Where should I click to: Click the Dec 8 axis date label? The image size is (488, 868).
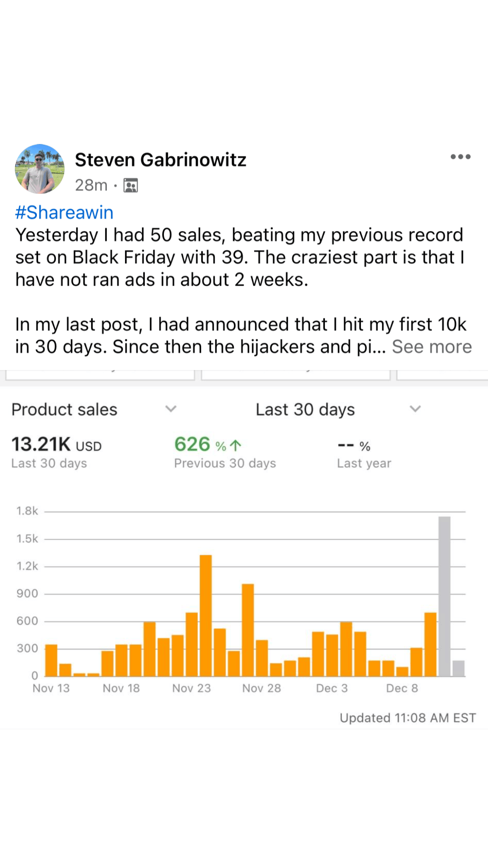coord(402,688)
